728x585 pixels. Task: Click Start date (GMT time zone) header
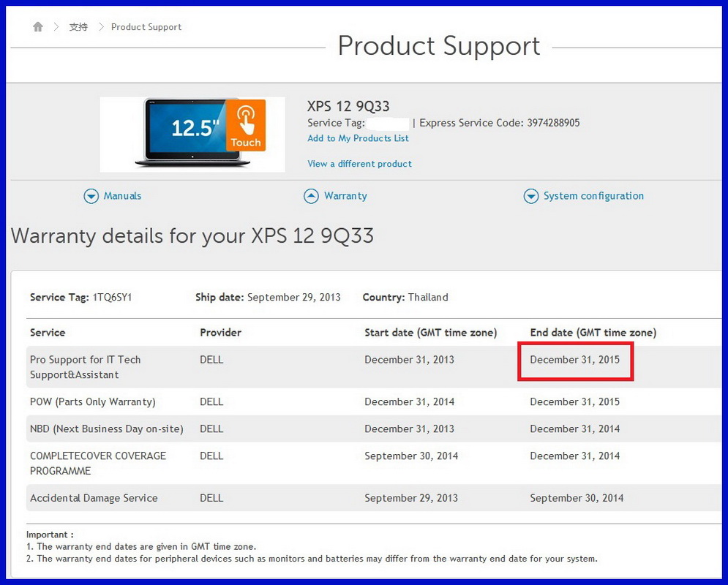431,333
